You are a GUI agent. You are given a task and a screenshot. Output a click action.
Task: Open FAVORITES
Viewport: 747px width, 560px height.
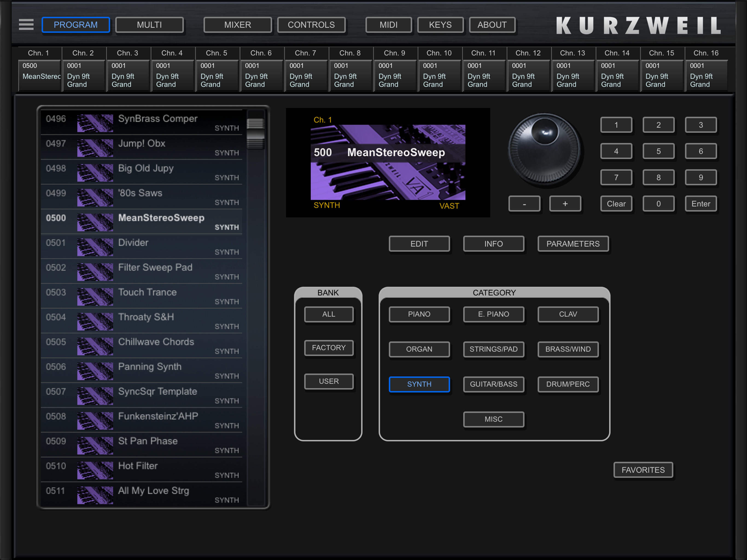pyautogui.click(x=643, y=470)
